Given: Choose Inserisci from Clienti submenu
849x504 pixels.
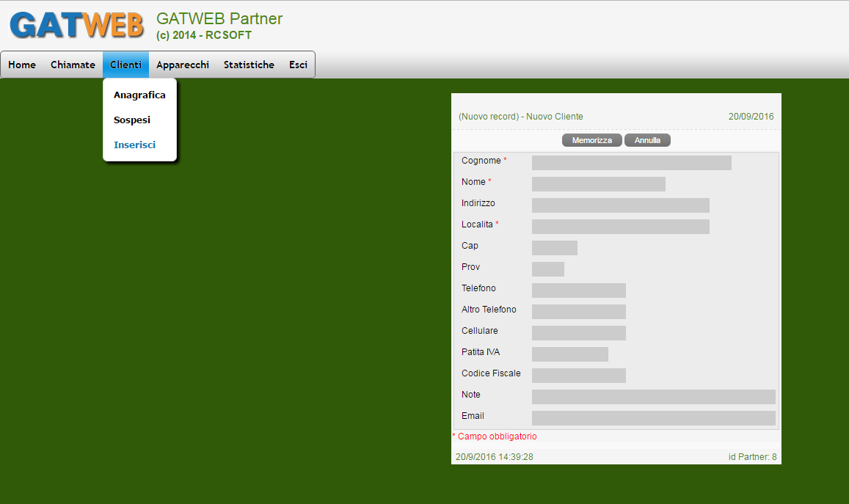Looking at the screenshot, I should pos(135,145).
